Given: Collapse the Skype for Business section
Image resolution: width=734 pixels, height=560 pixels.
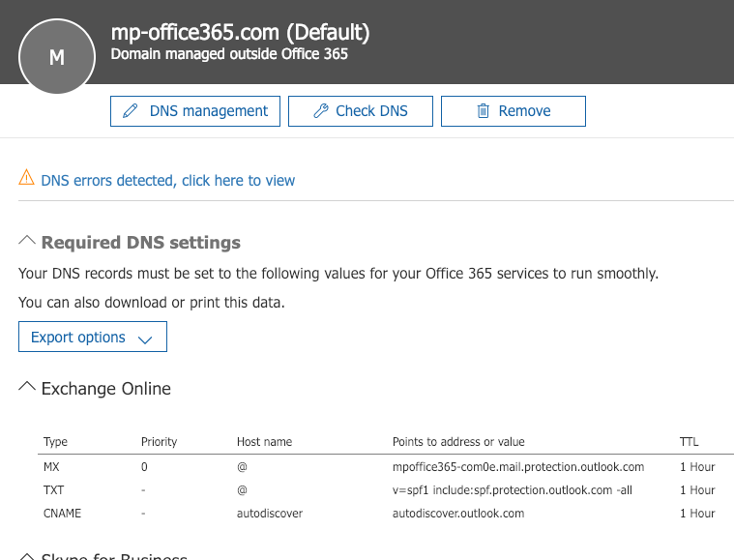Looking at the screenshot, I should [x=27, y=557].
